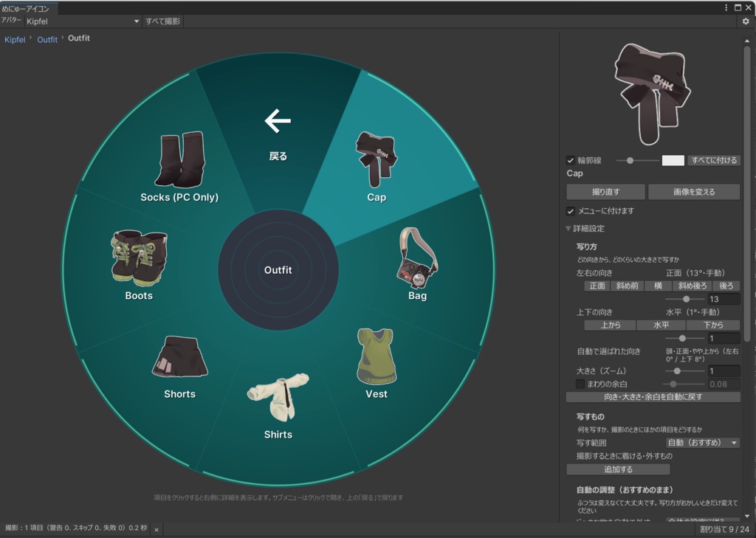
Task: Click the すべてに付ける button
Action: tap(714, 161)
